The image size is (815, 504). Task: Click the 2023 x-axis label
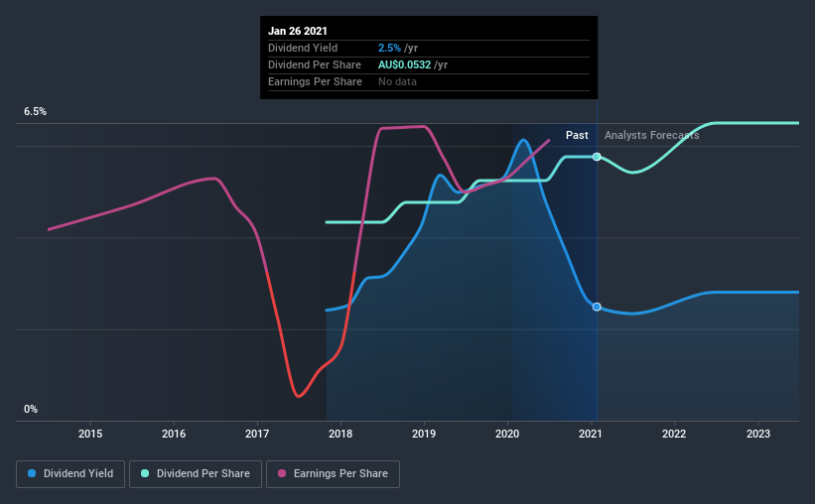(x=758, y=434)
